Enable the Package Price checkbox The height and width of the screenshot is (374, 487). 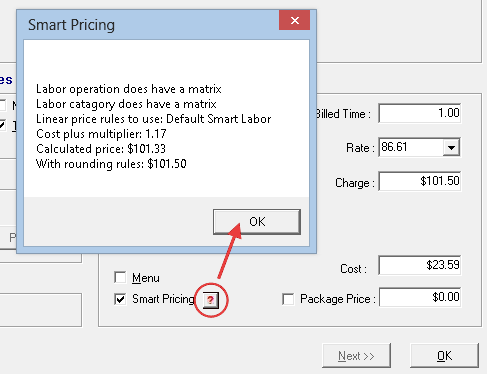pos(288,299)
